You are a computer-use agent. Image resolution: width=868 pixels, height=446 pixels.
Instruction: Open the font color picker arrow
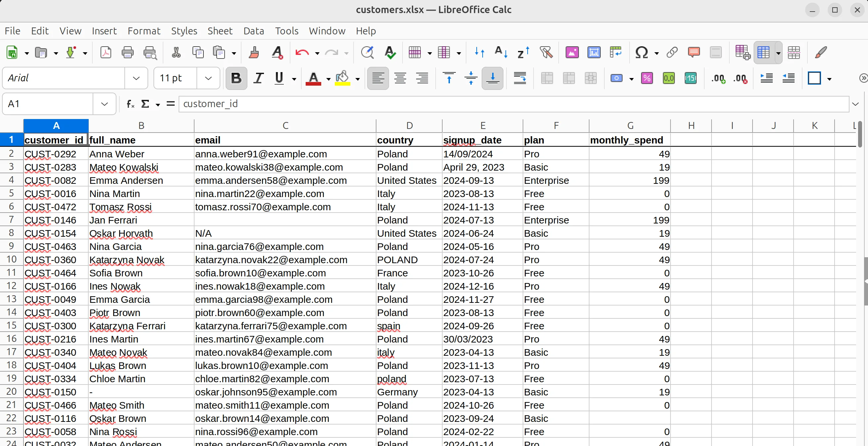(328, 79)
